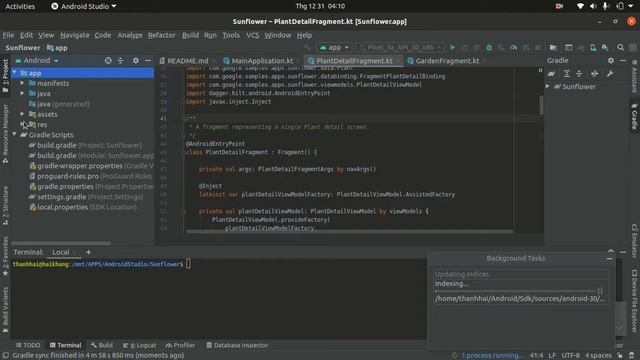
Task: Open the Android Studio app menu in top bar
Action: tap(84, 6)
